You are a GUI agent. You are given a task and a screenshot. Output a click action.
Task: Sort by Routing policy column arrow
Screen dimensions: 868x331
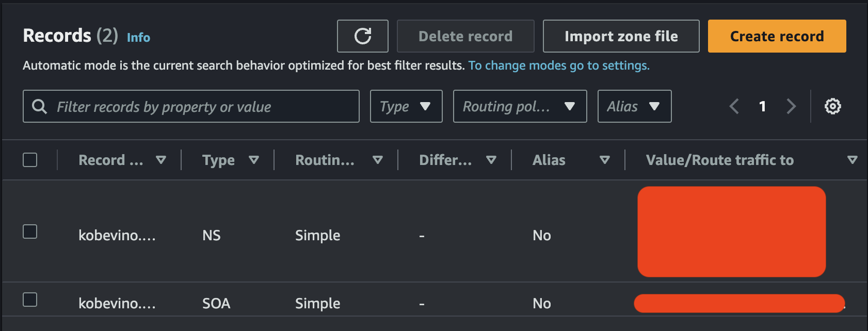[x=377, y=160]
